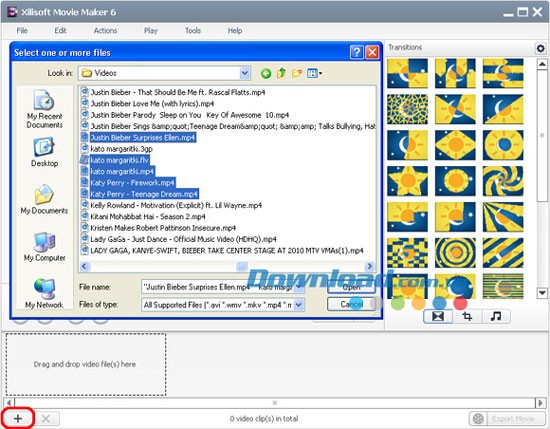Click timeline scrollbar right arrow
The width and height of the screenshot is (550, 429).
pos(541,403)
